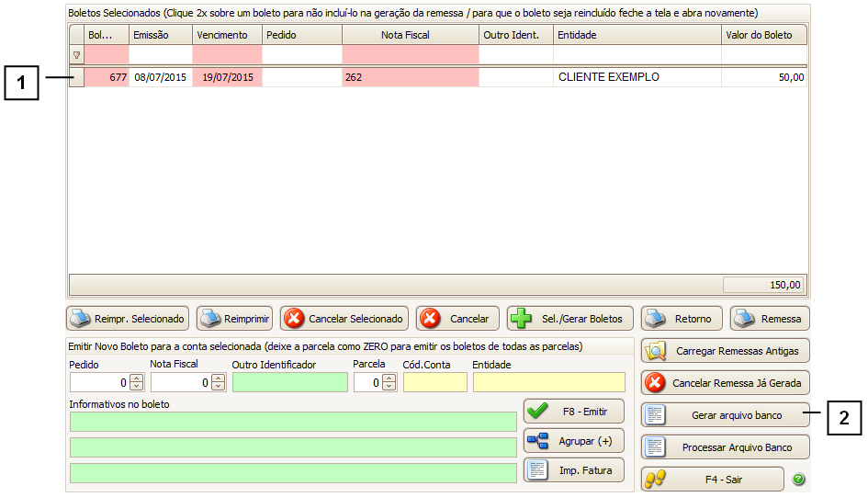Screen dimensions: 868x497
Task: Click the printer icon on Reimpr. Selecionado
Action: click(80, 319)
